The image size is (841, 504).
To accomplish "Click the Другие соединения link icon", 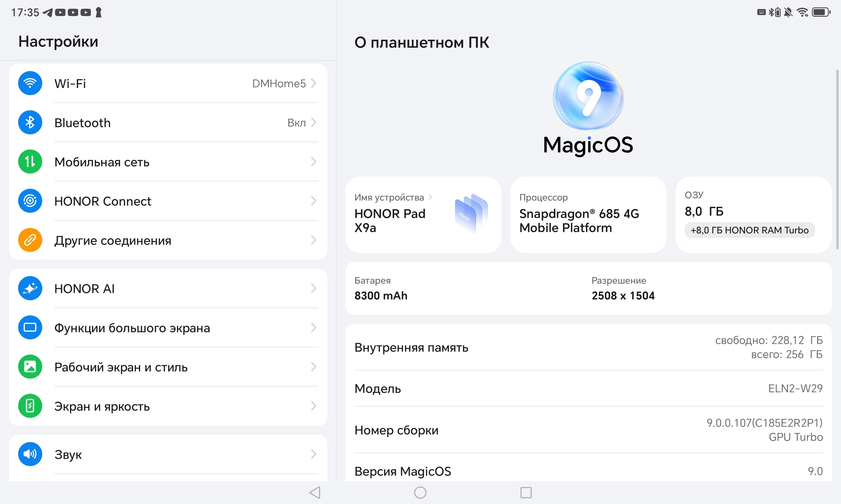I will [30, 240].
